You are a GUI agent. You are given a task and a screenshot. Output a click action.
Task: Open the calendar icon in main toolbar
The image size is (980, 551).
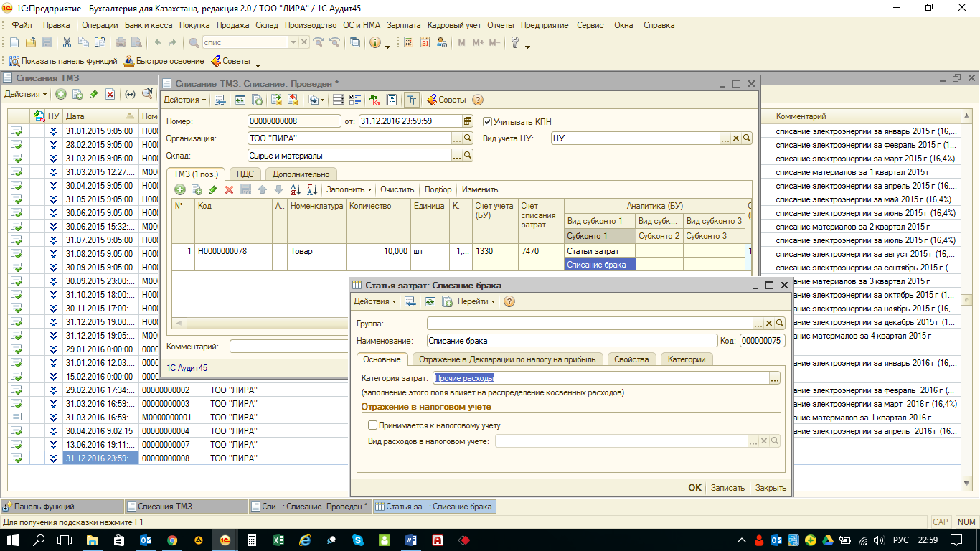pyautogui.click(x=425, y=42)
